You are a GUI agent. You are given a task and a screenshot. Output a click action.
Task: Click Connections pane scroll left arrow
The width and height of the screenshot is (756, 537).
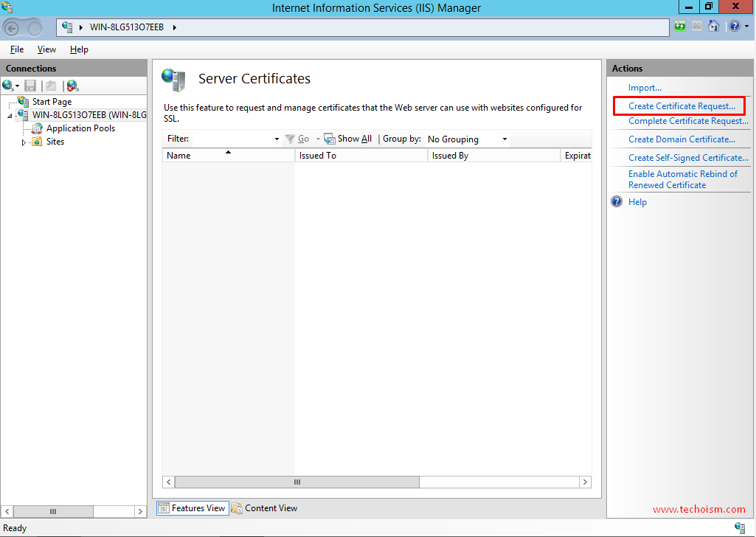pyautogui.click(x=7, y=511)
